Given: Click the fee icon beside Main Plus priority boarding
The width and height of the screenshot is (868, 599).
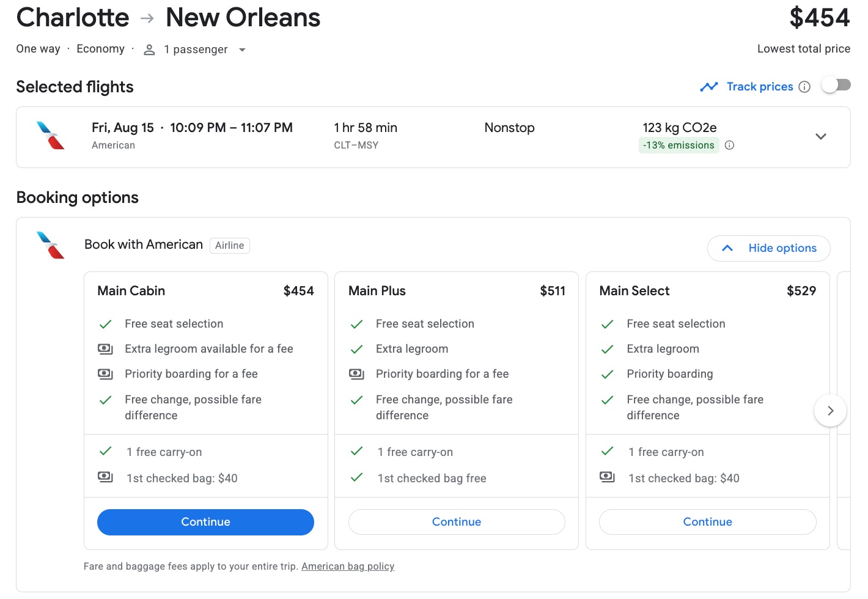Looking at the screenshot, I should pyautogui.click(x=356, y=374).
